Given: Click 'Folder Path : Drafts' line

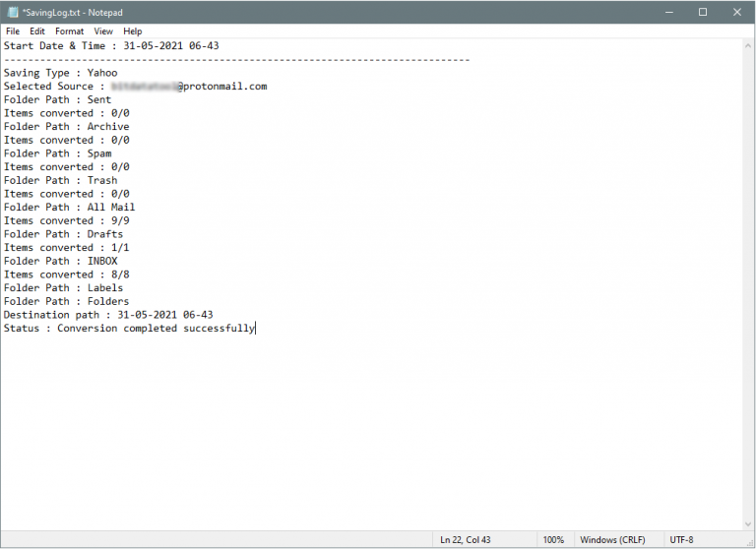Looking at the screenshot, I should pyautogui.click(x=64, y=234).
